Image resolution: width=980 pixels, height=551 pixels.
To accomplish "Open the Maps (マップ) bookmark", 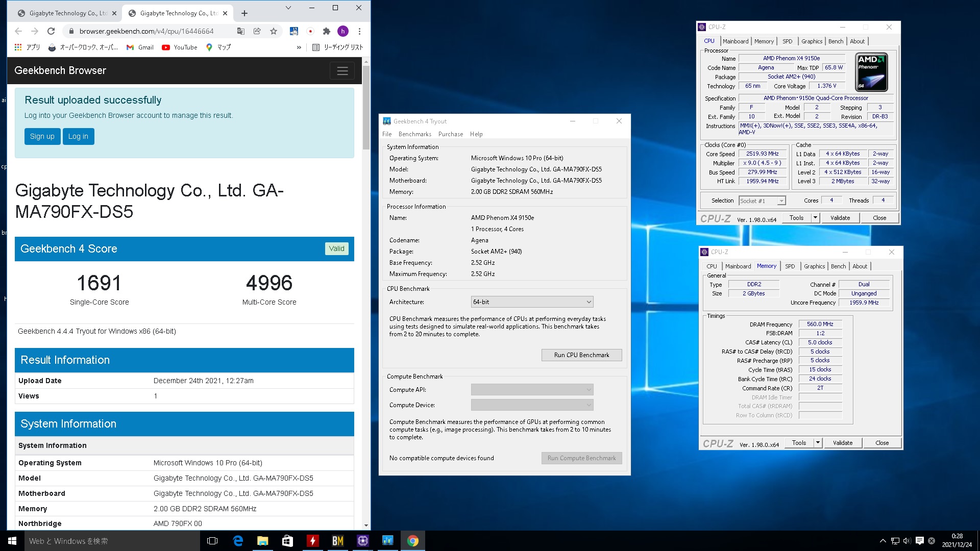I will tap(218, 47).
